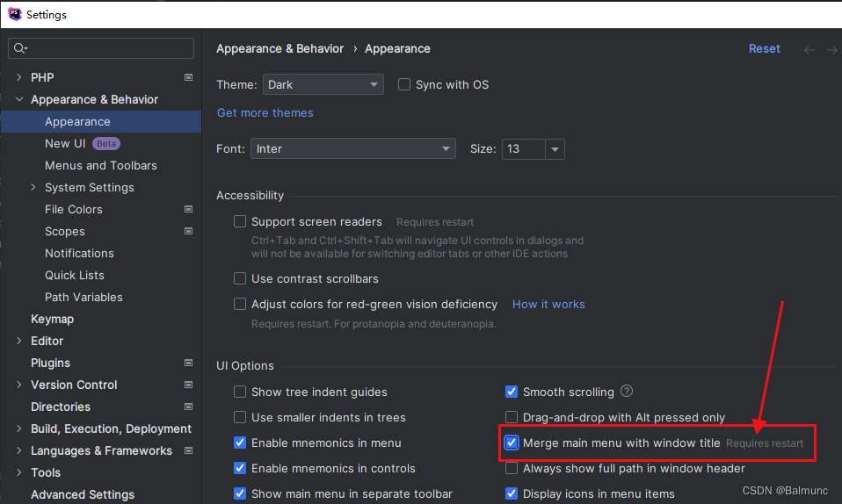The height and width of the screenshot is (504, 842).
Task: Open the Font dropdown showing Inter
Action: click(x=353, y=148)
